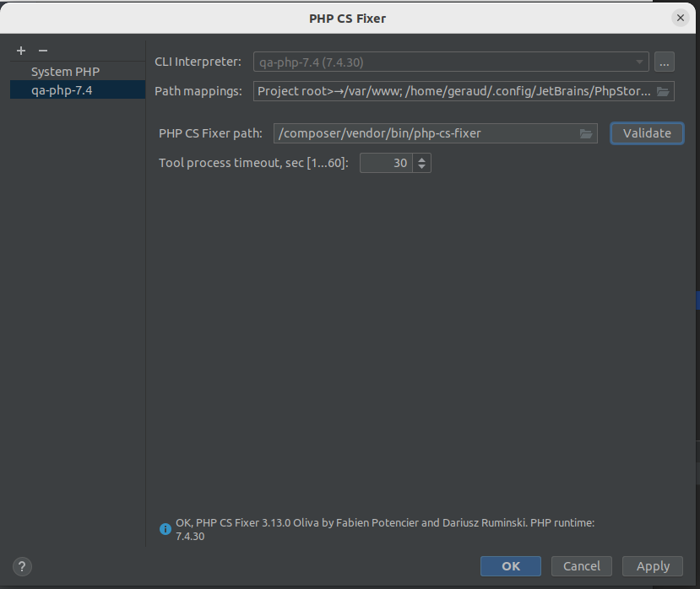Click the PHP CS Fixer path field

click(426, 133)
